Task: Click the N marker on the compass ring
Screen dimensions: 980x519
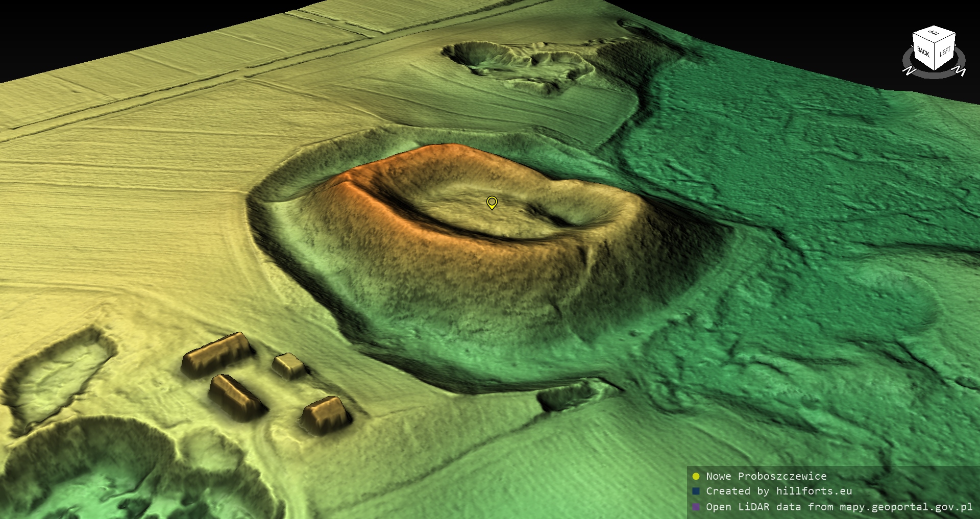Action: coord(909,71)
